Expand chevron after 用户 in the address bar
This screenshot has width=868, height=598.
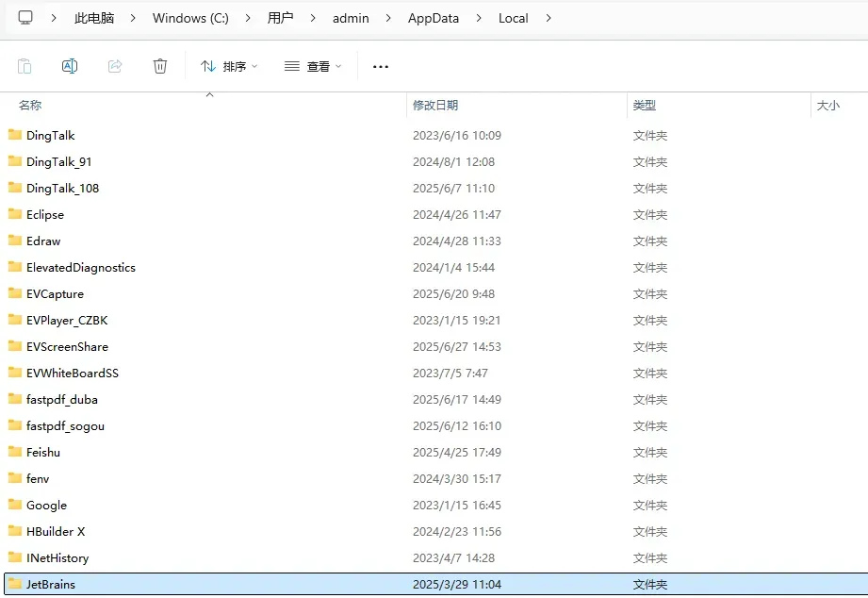[x=313, y=18]
